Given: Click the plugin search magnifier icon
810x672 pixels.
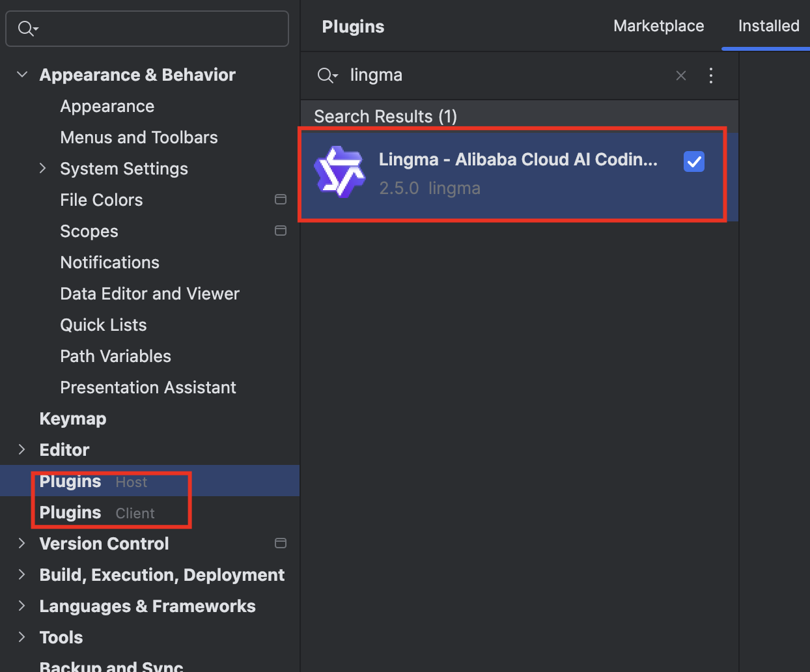Looking at the screenshot, I should point(326,76).
